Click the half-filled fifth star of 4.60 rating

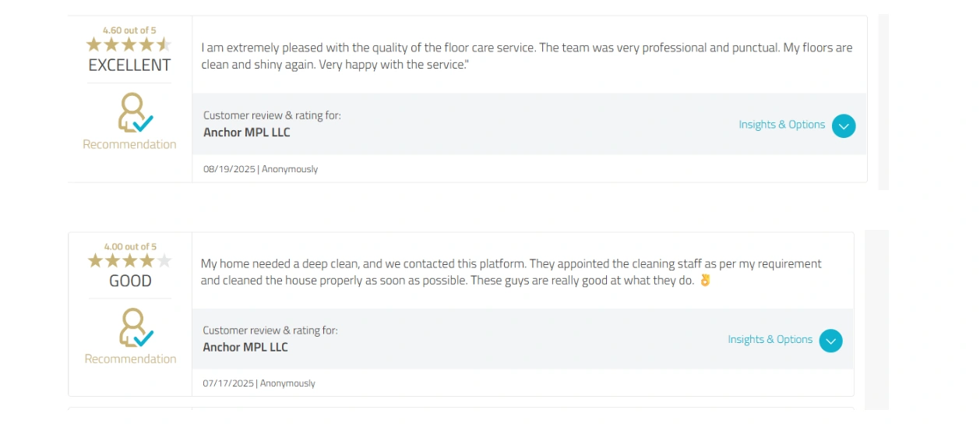[164, 44]
